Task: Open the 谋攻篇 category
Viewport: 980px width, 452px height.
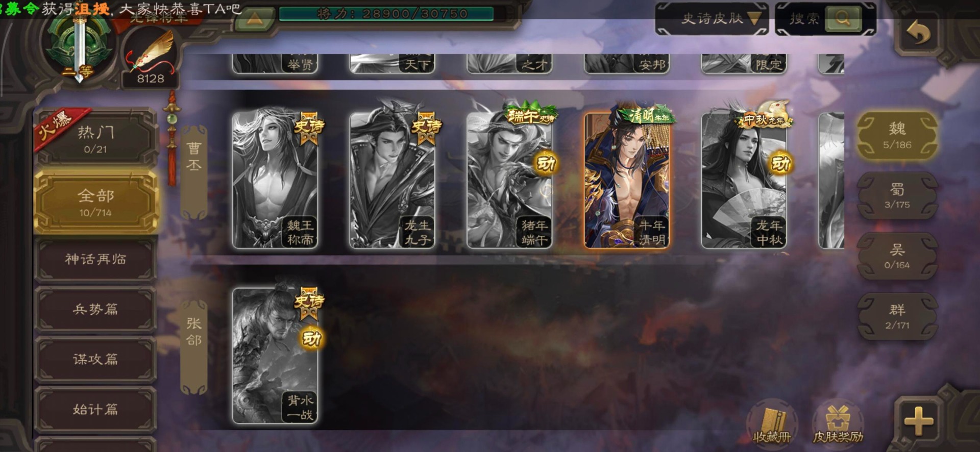Action: [x=95, y=359]
